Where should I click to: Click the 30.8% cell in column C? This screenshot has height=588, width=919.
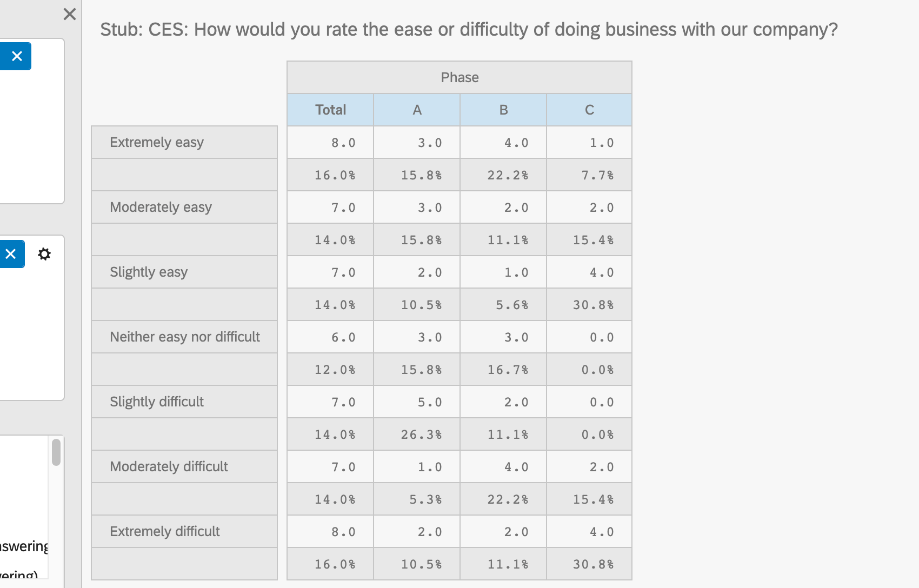tap(589, 304)
